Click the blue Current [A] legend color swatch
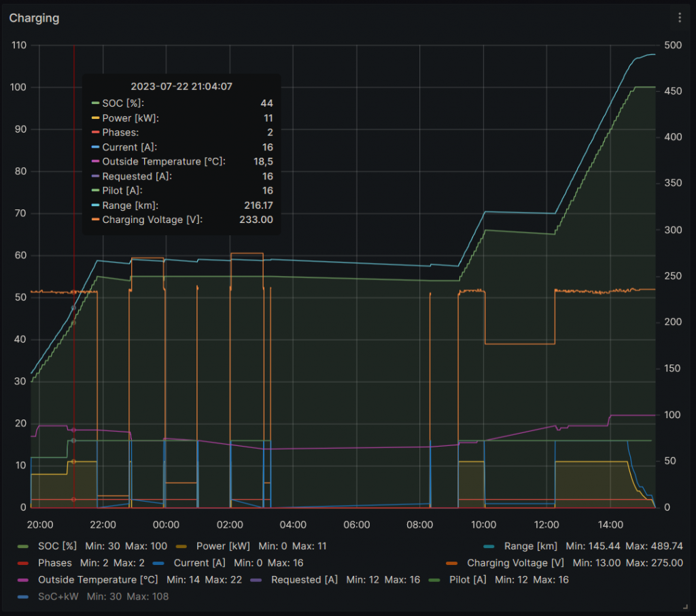The image size is (696, 616). (x=158, y=564)
